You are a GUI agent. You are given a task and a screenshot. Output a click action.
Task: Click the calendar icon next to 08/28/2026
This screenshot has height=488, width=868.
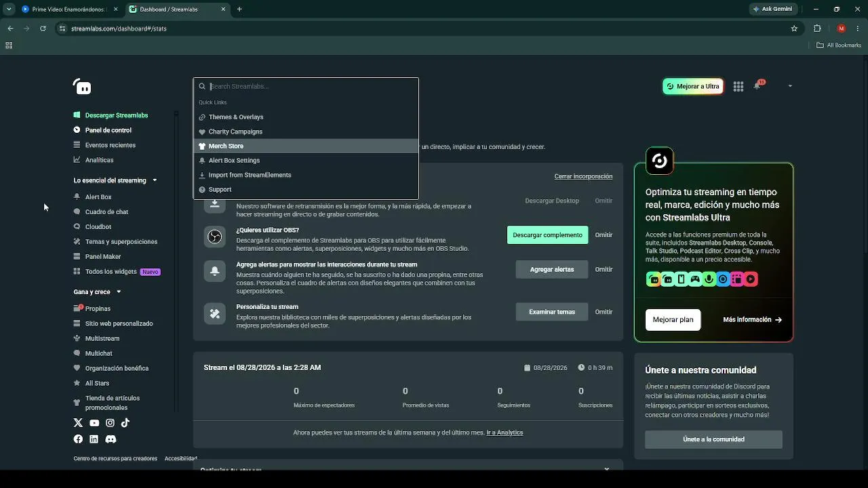(528, 368)
